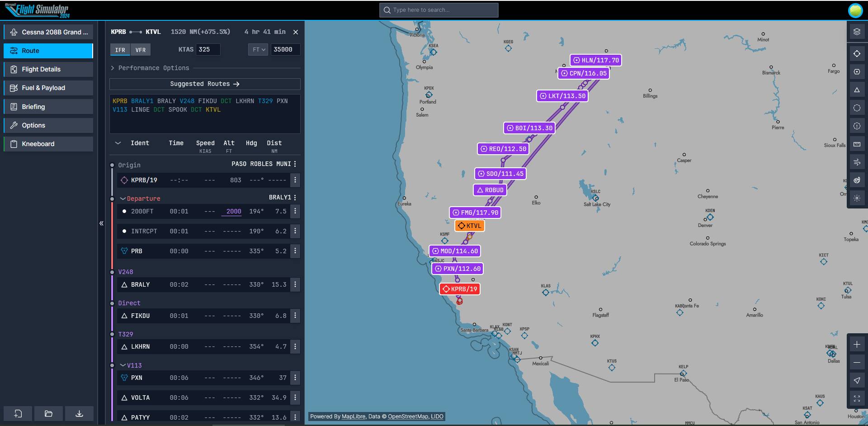Toggle waypoint triangles on map
The height and width of the screenshot is (426, 868).
[857, 90]
